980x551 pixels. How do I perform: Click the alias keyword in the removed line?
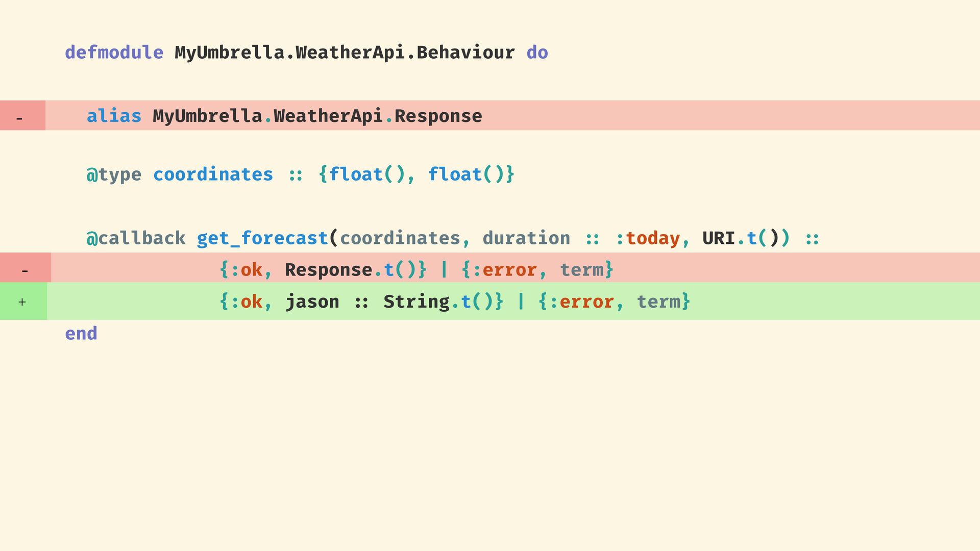tap(114, 116)
